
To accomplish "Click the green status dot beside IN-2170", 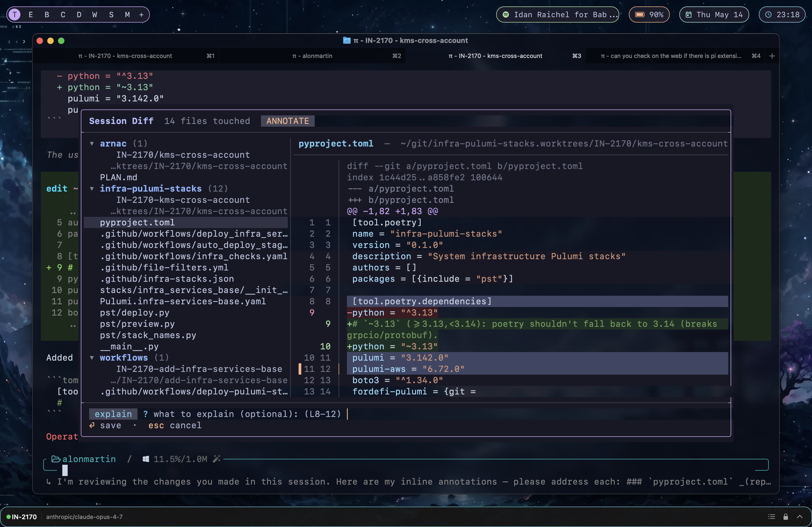I will tap(9, 517).
